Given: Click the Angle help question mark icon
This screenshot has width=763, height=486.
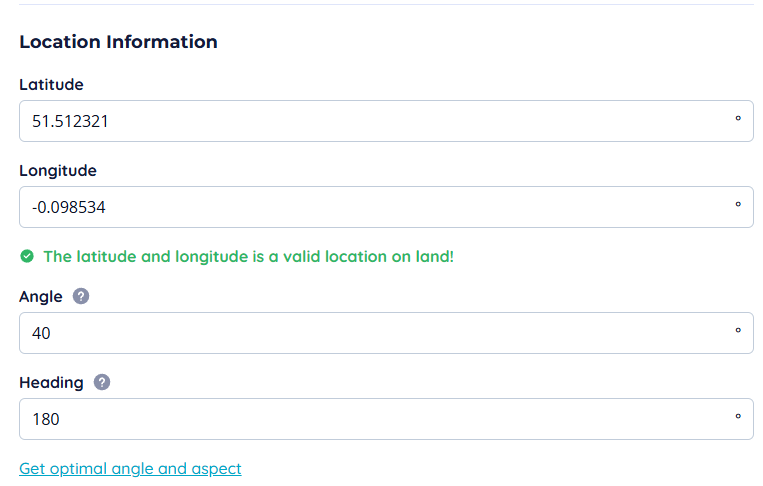Looking at the screenshot, I should (81, 297).
